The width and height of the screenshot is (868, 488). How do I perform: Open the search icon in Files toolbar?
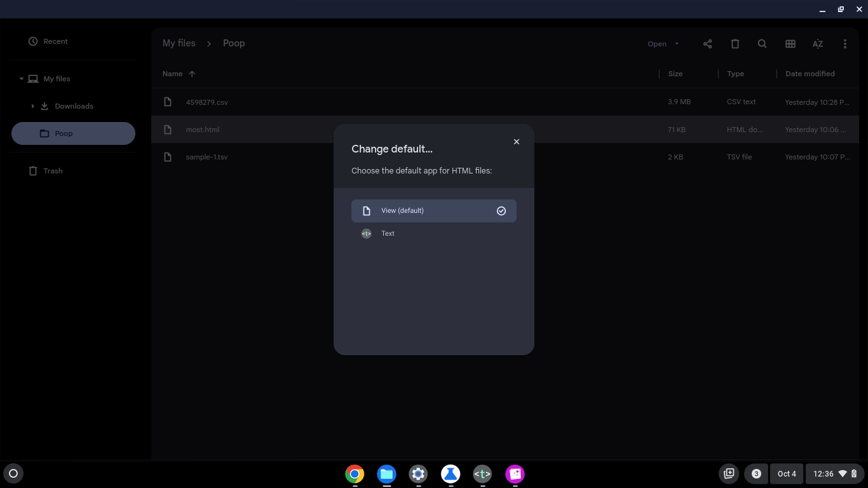coord(762,44)
